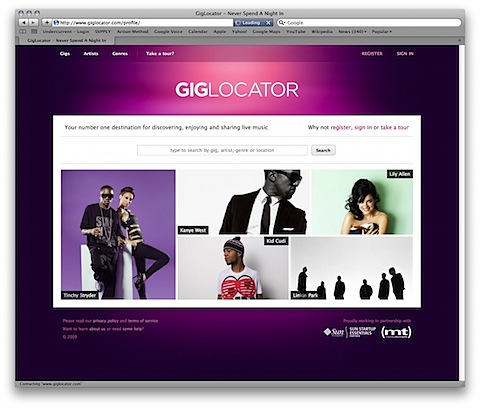Focus the gig search text field

222,150
